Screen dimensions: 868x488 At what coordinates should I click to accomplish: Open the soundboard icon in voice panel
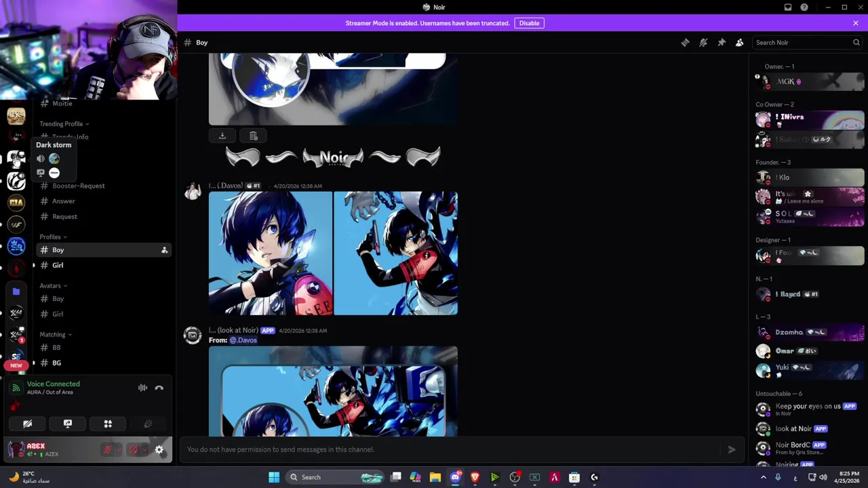148,424
